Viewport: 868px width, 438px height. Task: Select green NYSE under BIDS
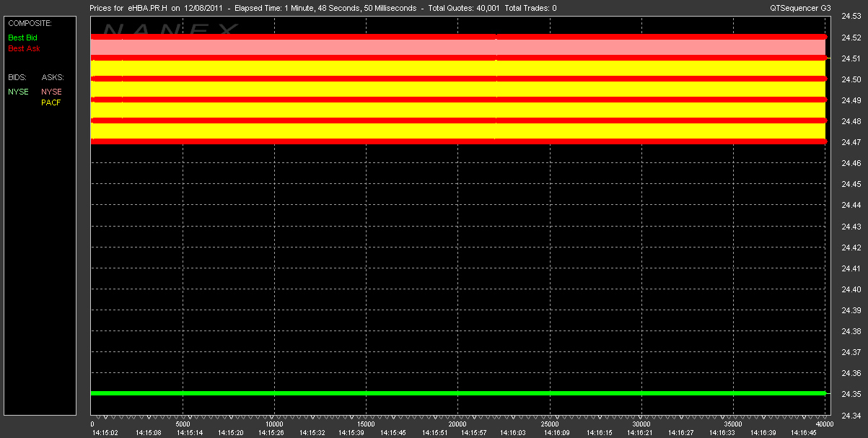click(x=18, y=92)
